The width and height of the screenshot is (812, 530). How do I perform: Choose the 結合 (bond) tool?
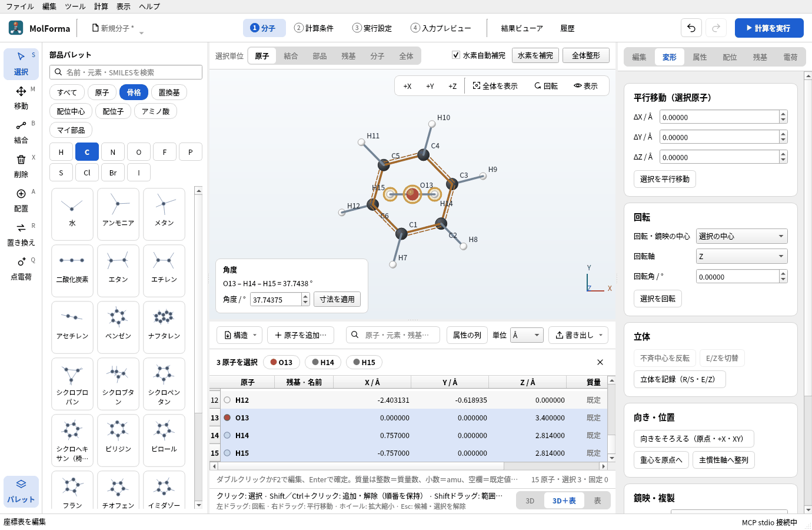pos(21,132)
